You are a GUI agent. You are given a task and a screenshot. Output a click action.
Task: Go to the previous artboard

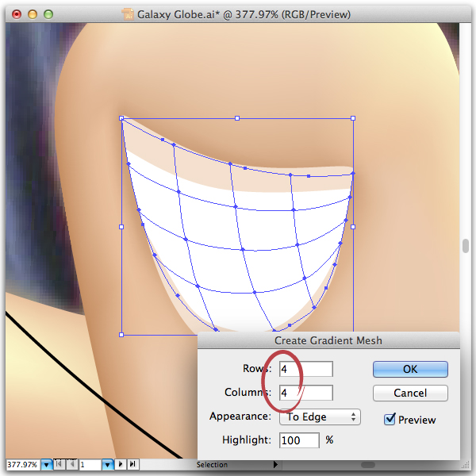[x=72, y=464]
